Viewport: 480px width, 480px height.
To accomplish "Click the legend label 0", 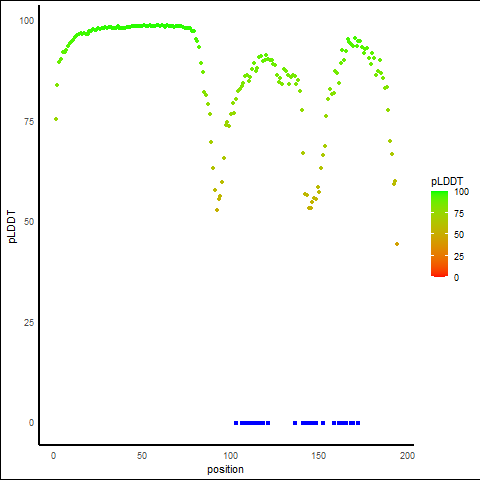I will pos(456,278).
